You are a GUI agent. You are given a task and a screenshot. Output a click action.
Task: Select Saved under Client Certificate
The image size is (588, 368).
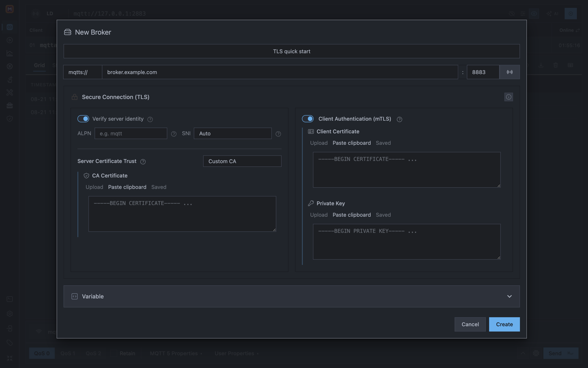[383, 143]
